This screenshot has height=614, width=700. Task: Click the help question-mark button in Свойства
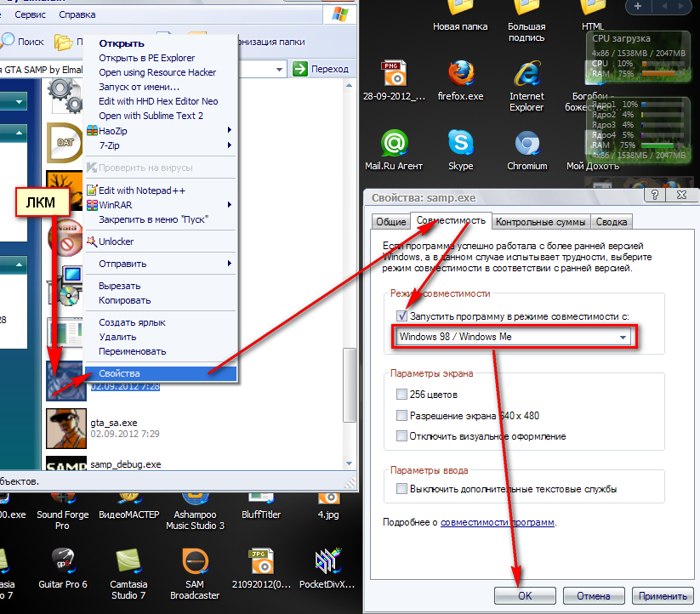(x=654, y=195)
